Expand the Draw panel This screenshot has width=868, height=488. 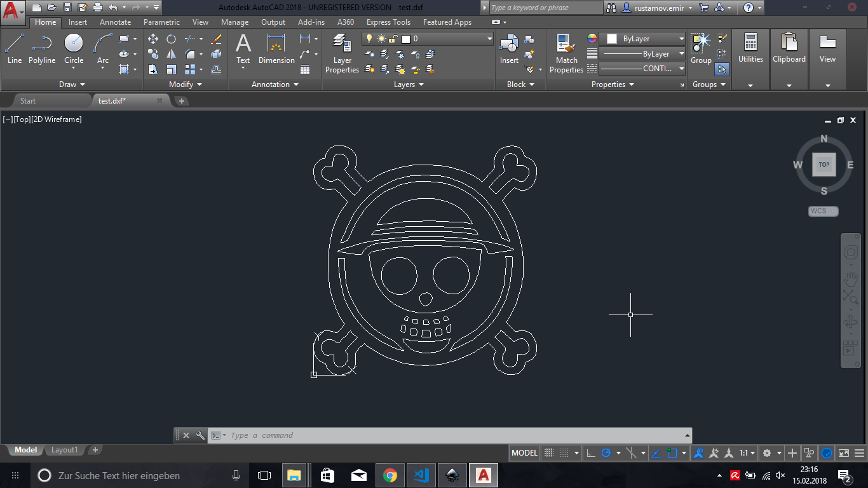(x=72, y=85)
